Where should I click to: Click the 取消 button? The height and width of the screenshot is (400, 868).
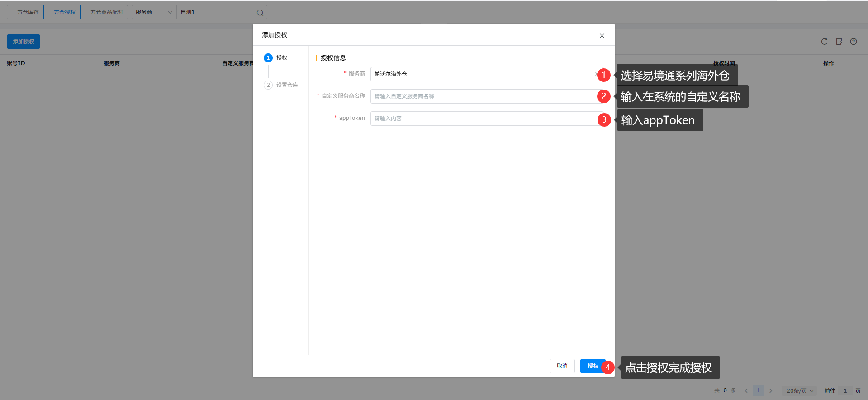tap(562, 366)
